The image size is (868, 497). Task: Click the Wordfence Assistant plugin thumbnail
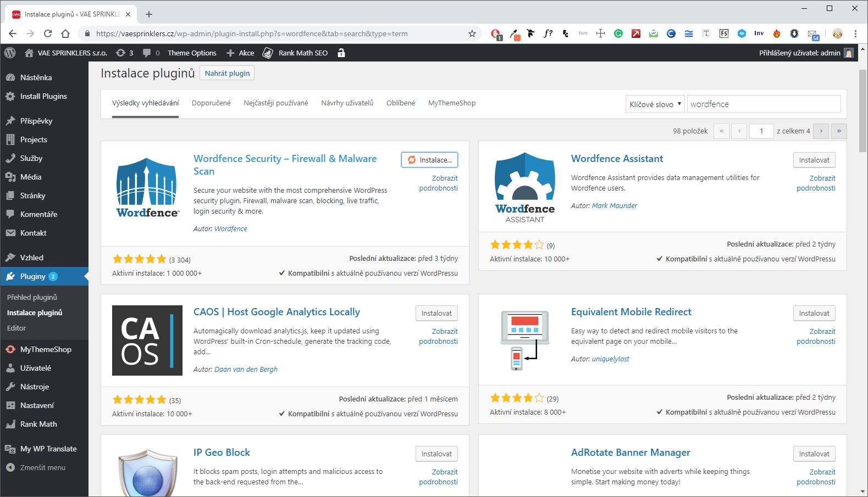[x=525, y=187]
